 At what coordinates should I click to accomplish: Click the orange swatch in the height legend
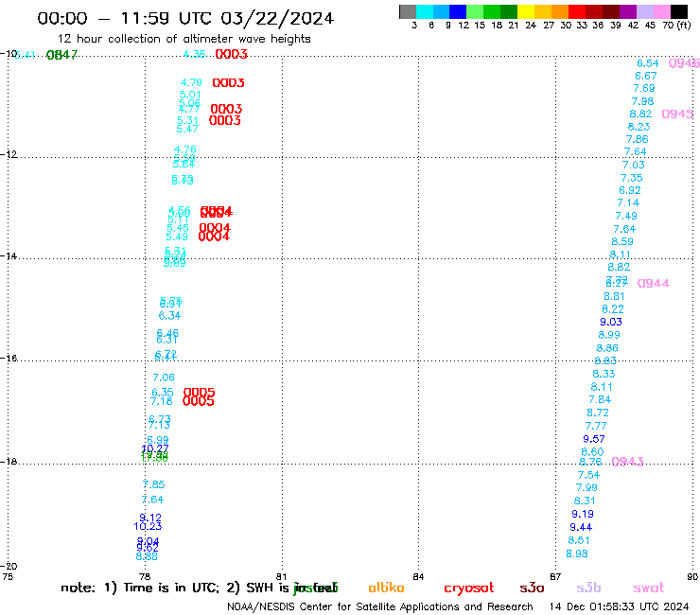(x=560, y=11)
